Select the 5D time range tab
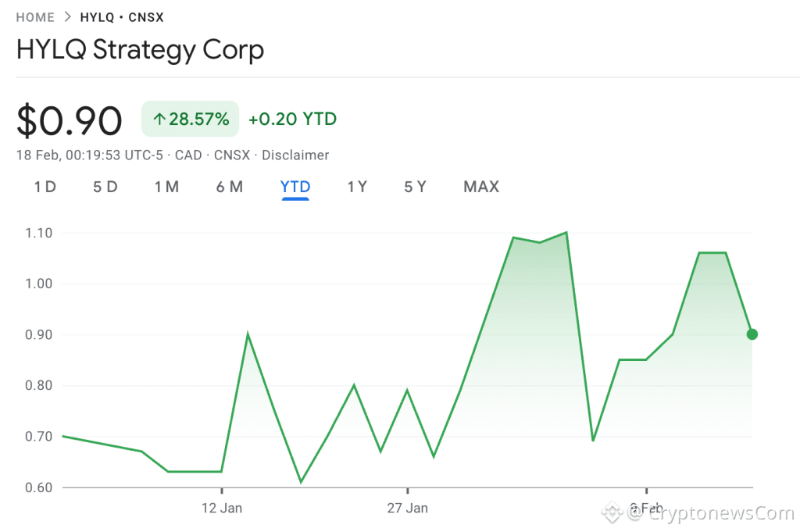 coord(105,187)
